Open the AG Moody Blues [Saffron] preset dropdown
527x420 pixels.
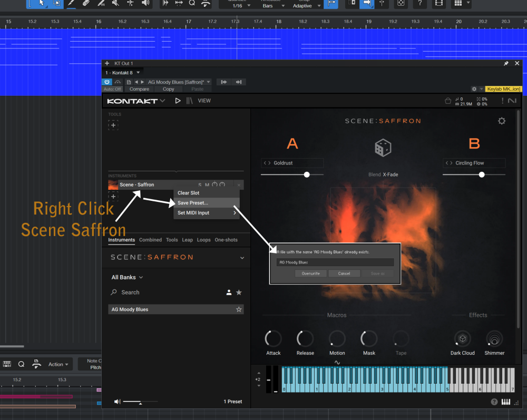click(x=179, y=82)
